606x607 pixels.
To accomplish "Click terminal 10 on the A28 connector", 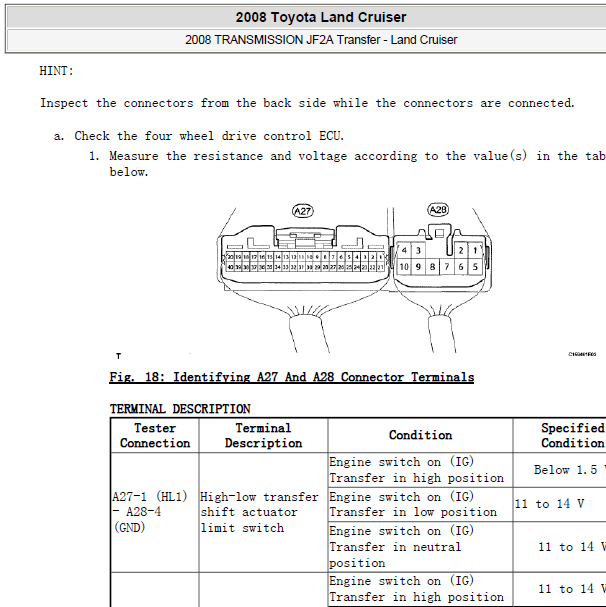I will pos(404,267).
